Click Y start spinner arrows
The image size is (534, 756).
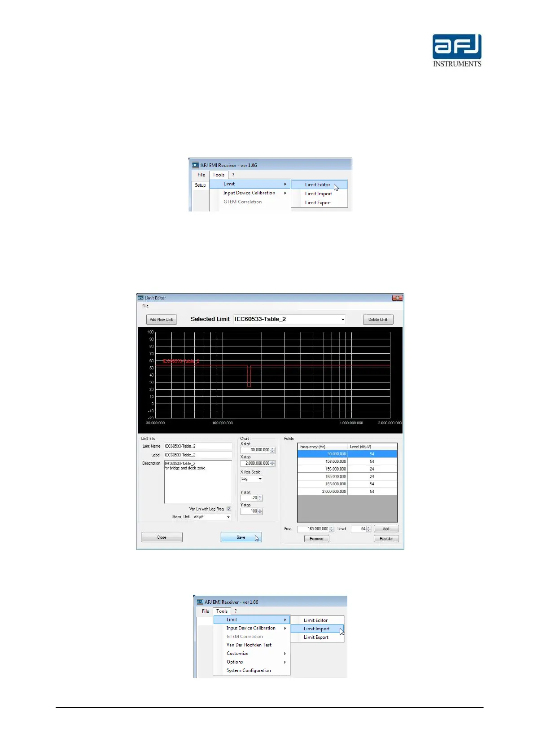coord(260,498)
